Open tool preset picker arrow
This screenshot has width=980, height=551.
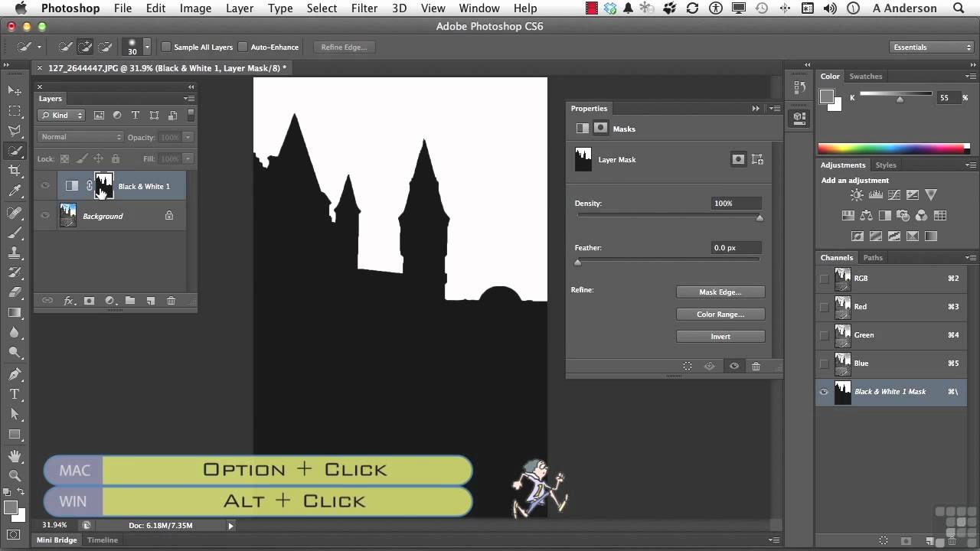pos(39,47)
